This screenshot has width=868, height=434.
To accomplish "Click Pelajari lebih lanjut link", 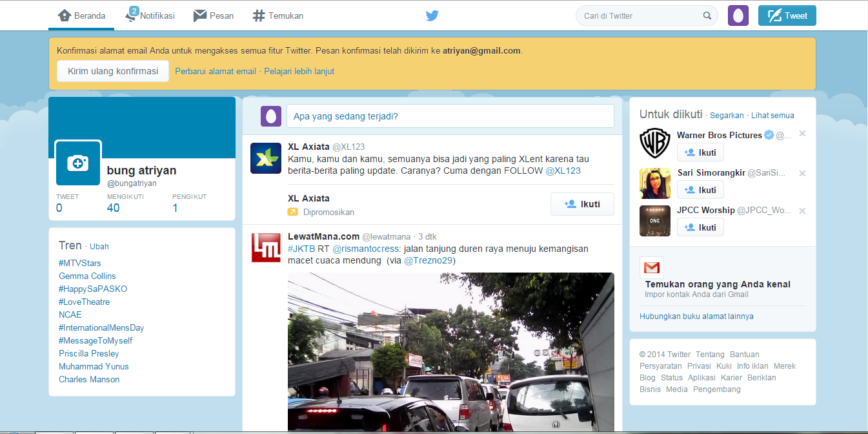I will pyautogui.click(x=299, y=72).
